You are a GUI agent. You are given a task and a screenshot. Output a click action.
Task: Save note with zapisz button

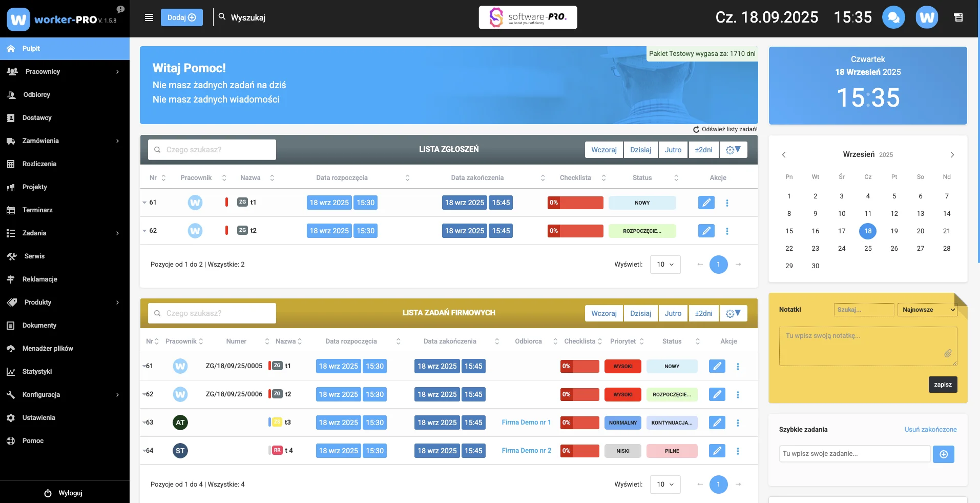pos(943,385)
